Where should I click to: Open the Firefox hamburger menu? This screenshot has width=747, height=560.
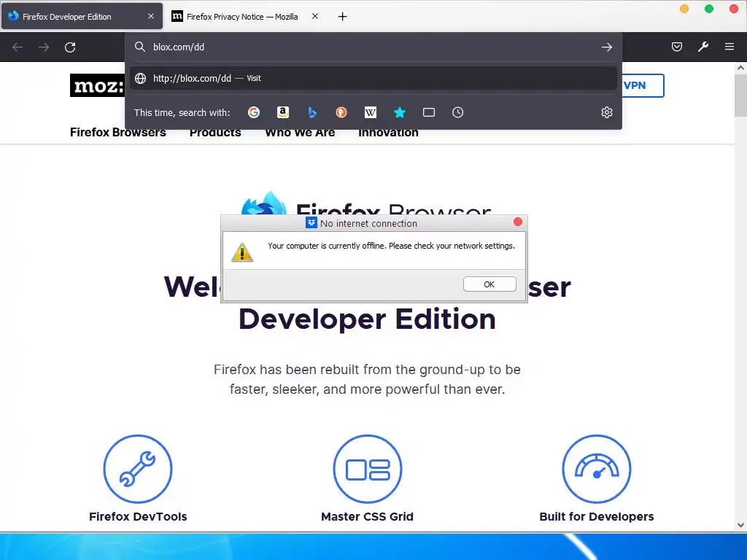729,47
